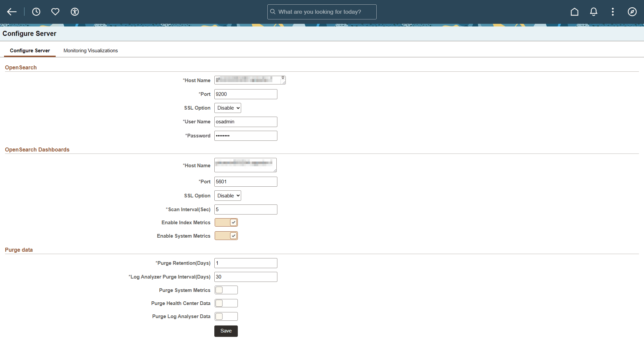Open Notifications bell icon
This screenshot has width=644, height=362.
[594, 12]
